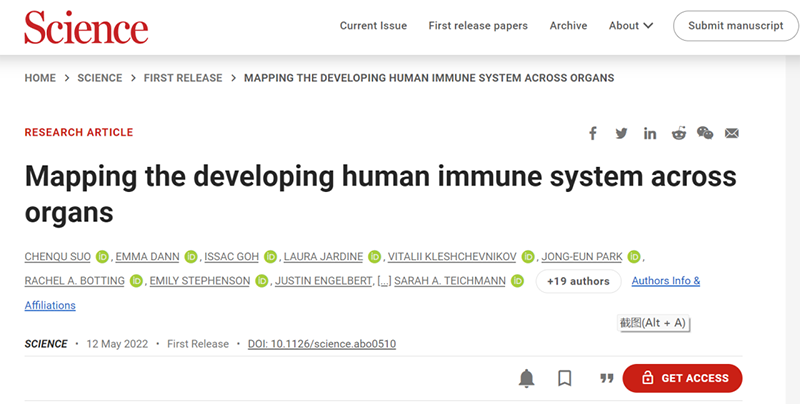Click the cite quotation-mark icon
This screenshot has width=800, height=404.
pos(605,378)
